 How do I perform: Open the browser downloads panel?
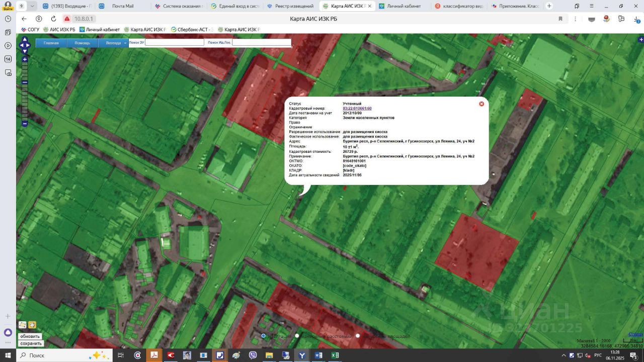click(636, 19)
